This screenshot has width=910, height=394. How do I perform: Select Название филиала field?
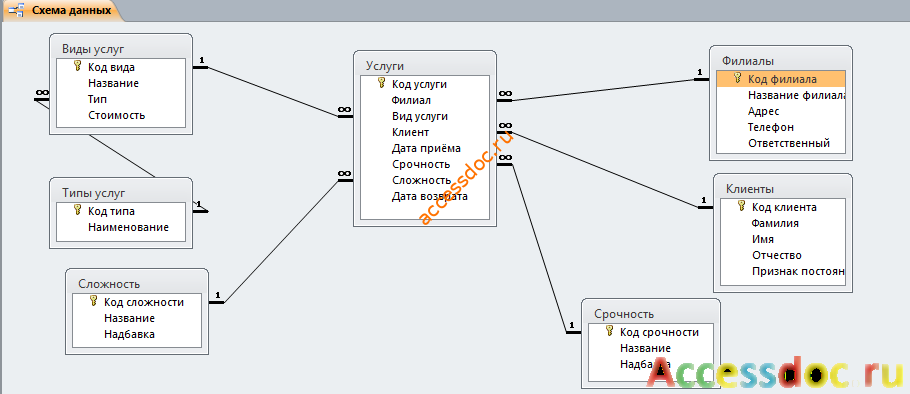pos(781,95)
